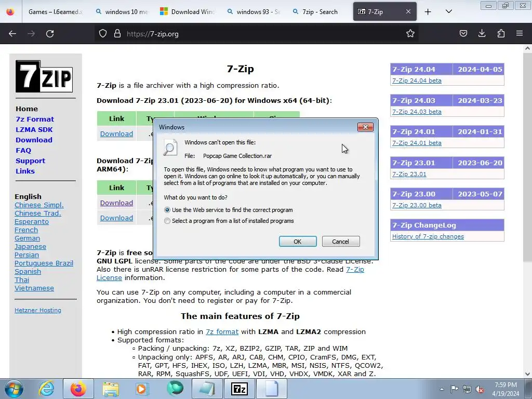This screenshot has width=532, height=399.
Task: Click the network tray icon
Action: (467, 389)
